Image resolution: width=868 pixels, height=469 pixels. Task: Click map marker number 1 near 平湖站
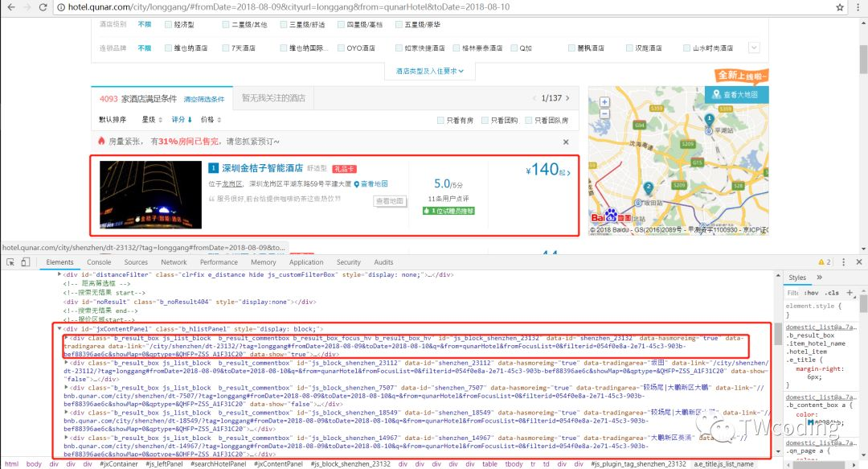(x=709, y=118)
